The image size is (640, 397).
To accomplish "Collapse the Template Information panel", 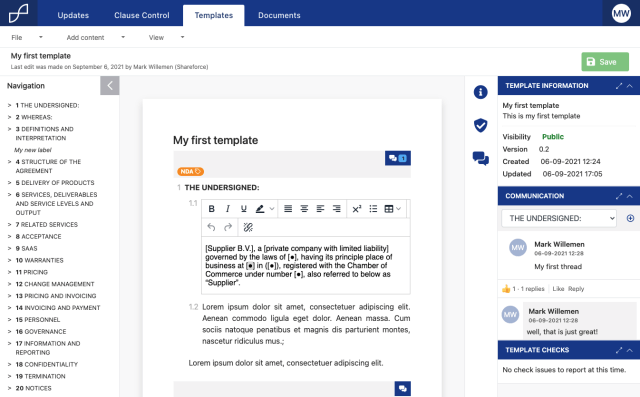I will coord(630,86).
